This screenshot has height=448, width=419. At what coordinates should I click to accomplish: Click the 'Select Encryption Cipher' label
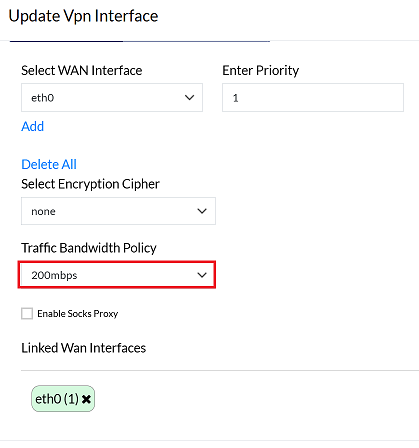pos(90,184)
